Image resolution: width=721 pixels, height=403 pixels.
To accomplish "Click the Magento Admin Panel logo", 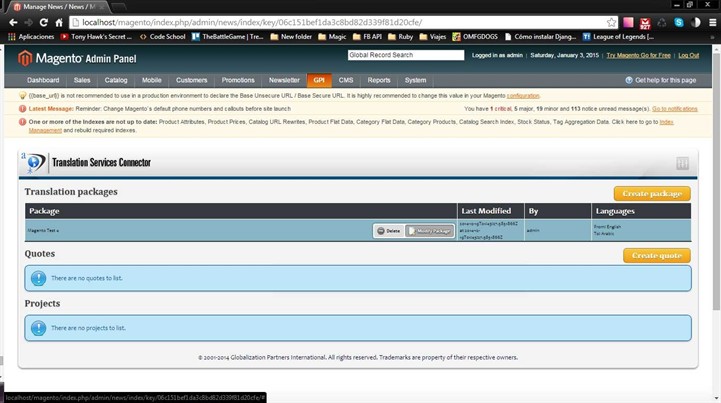I will pos(77,58).
